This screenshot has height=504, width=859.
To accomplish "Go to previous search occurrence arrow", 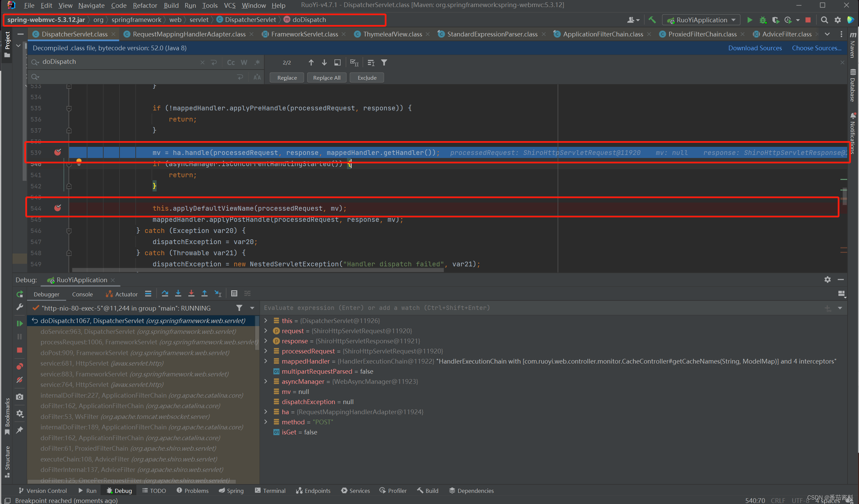I will [x=311, y=62].
